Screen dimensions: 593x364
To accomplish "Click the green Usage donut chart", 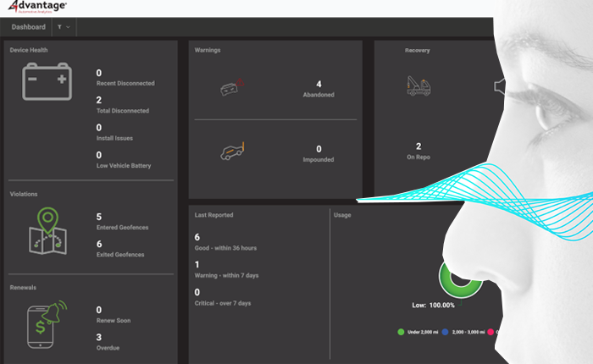I will 457,279.
